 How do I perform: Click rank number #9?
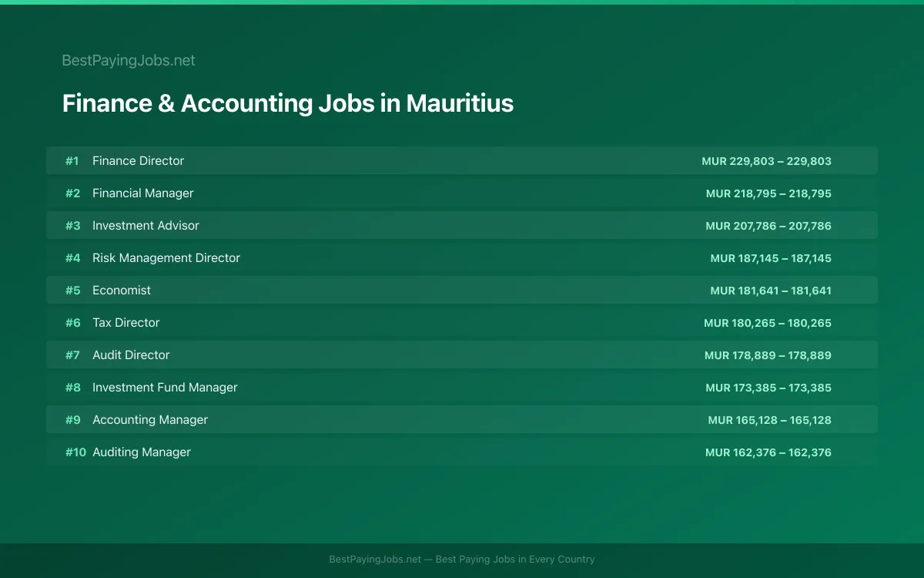pos(72,420)
